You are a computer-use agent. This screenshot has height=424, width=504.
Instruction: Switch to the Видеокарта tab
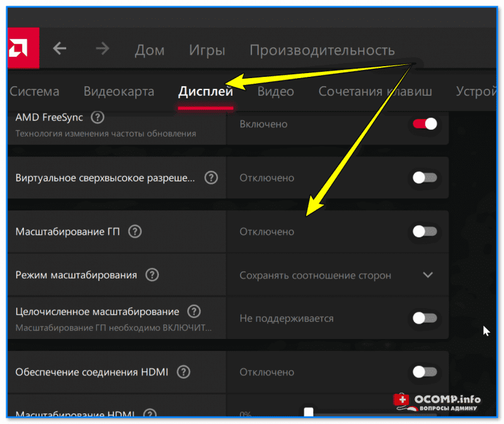point(119,91)
